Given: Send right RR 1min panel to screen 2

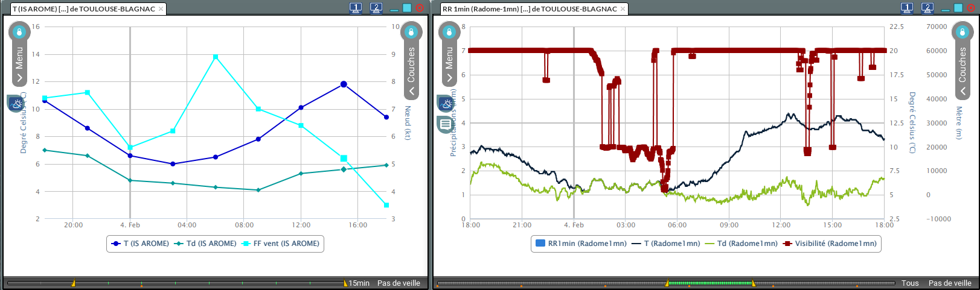Looking at the screenshot, I should click(927, 8).
